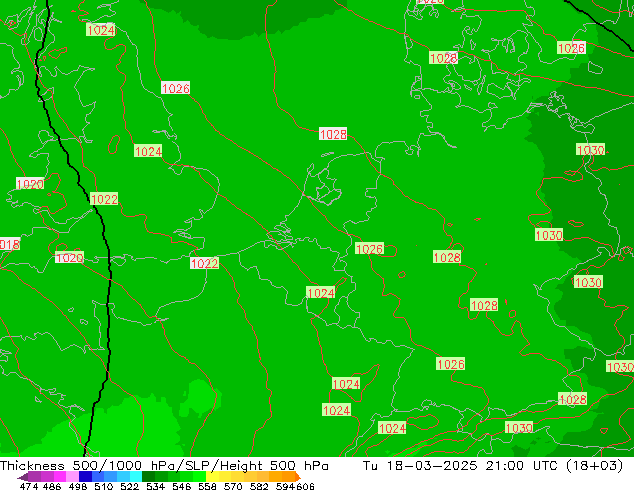This screenshot has height=490, width=634.
Task: Click the 594 legend value
Action: [285, 486]
